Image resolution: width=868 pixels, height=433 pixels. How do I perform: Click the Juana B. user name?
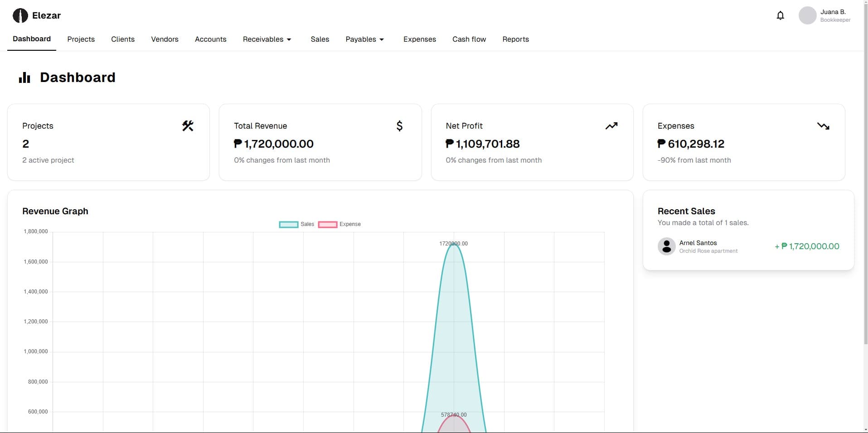point(833,12)
